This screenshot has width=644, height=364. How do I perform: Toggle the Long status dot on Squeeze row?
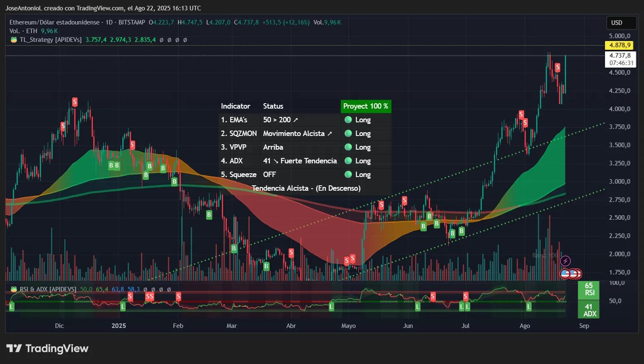(x=348, y=175)
